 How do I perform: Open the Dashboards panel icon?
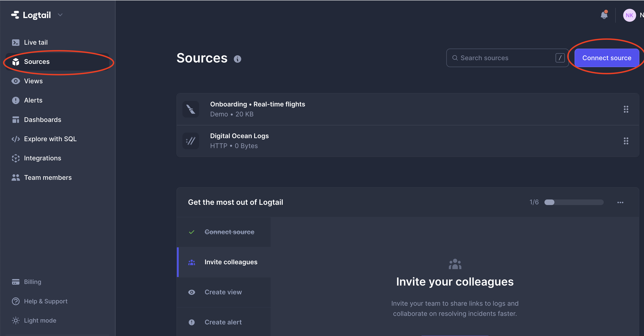tap(16, 119)
